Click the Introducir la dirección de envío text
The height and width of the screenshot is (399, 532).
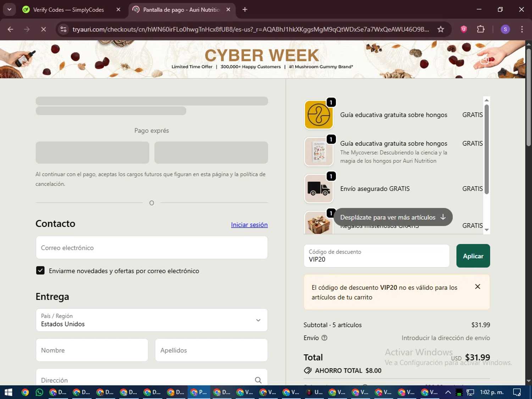(446, 338)
